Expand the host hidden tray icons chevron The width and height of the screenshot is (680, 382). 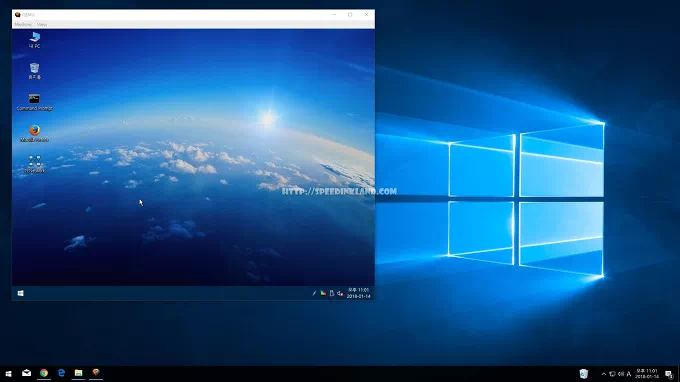point(604,374)
